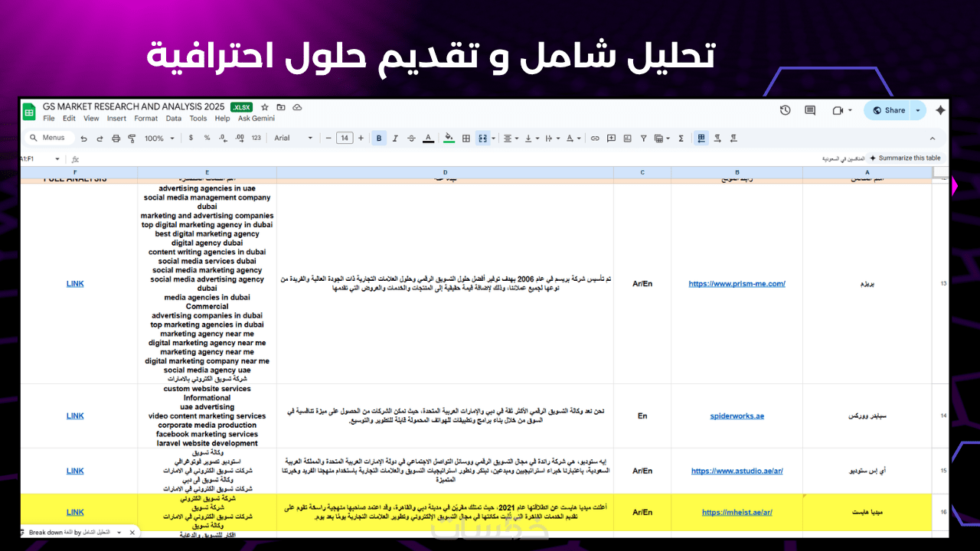Open the borders menu

point(466,139)
